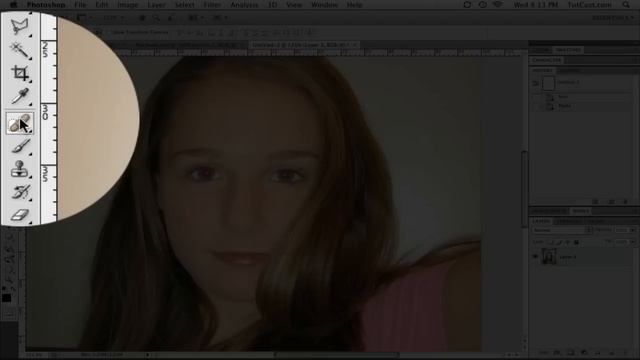
Task: Select the history snapshot thumbnail
Action: (548, 83)
